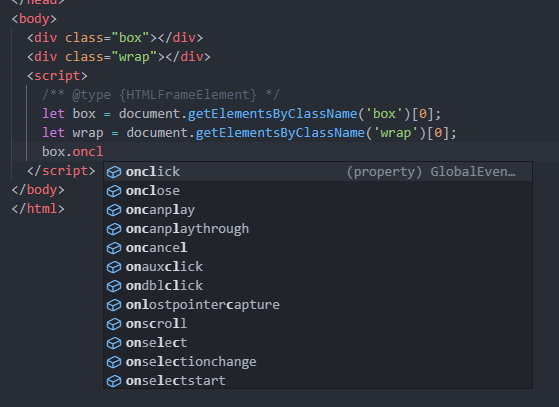559x407 pixels.
Task: Select the onclick autocomplete suggestion
Action: (318, 172)
